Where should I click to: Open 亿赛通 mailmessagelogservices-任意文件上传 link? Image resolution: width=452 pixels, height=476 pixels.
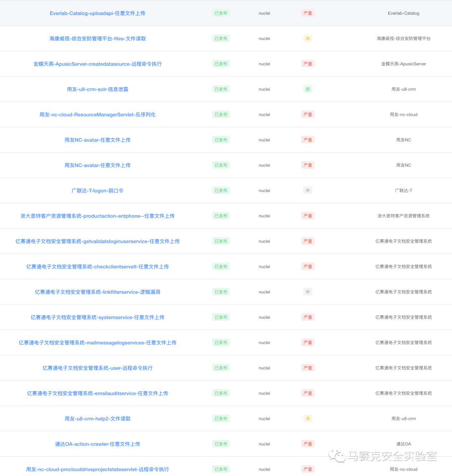pyautogui.click(x=98, y=343)
